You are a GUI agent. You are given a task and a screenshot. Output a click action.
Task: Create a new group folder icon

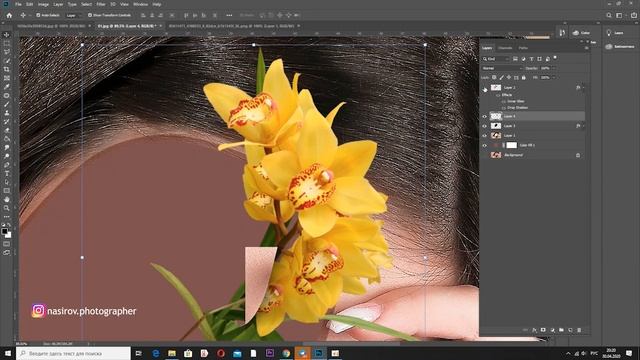coord(561,330)
